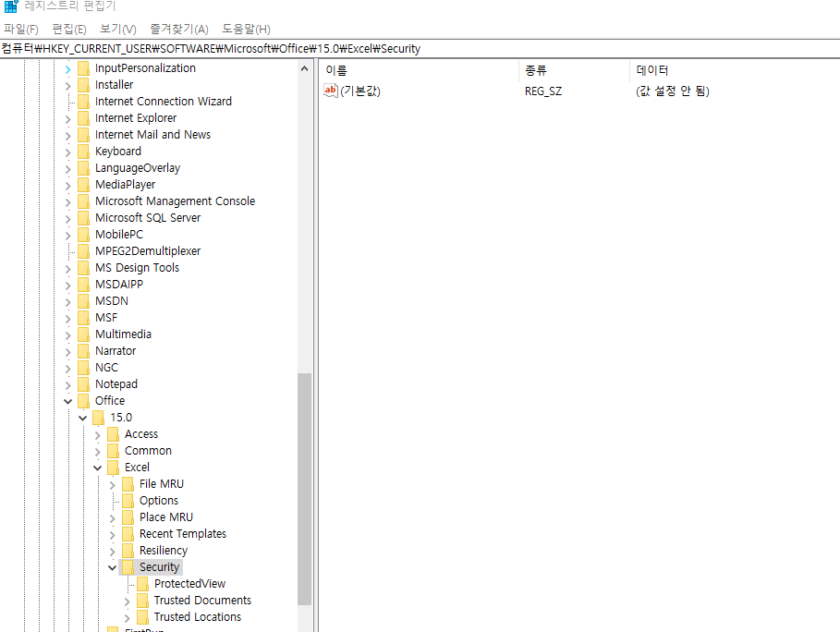Expand the File MRU key
840x632 pixels.
tap(112, 485)
